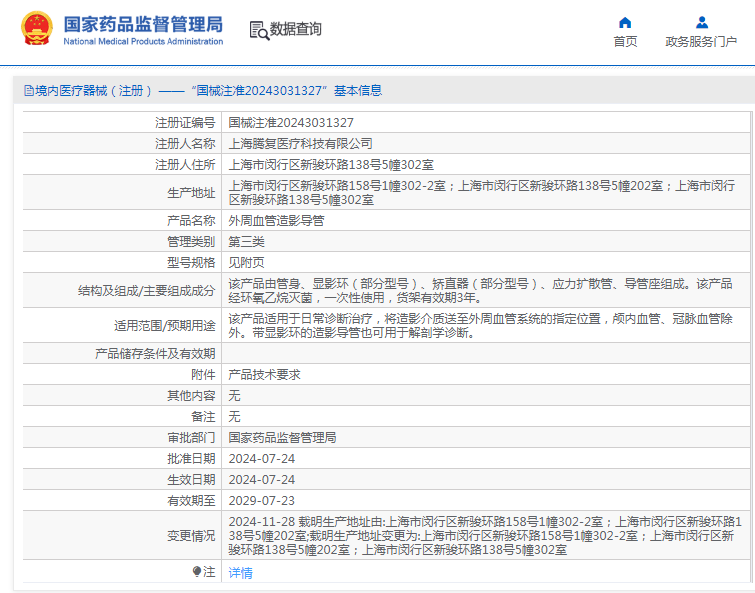Screen dimensions: 755x593
Task: Click the 生产地址 label
Action: point(191,193)
